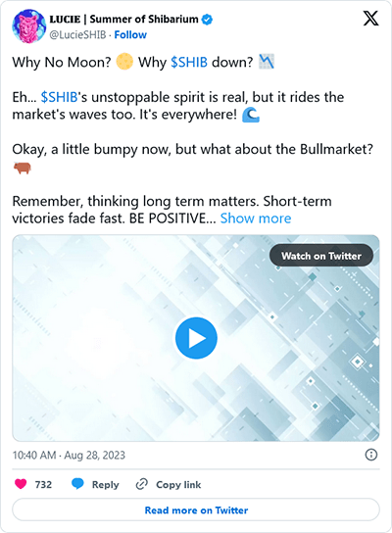Open the tweet info circle icon

tap(370, 455)
